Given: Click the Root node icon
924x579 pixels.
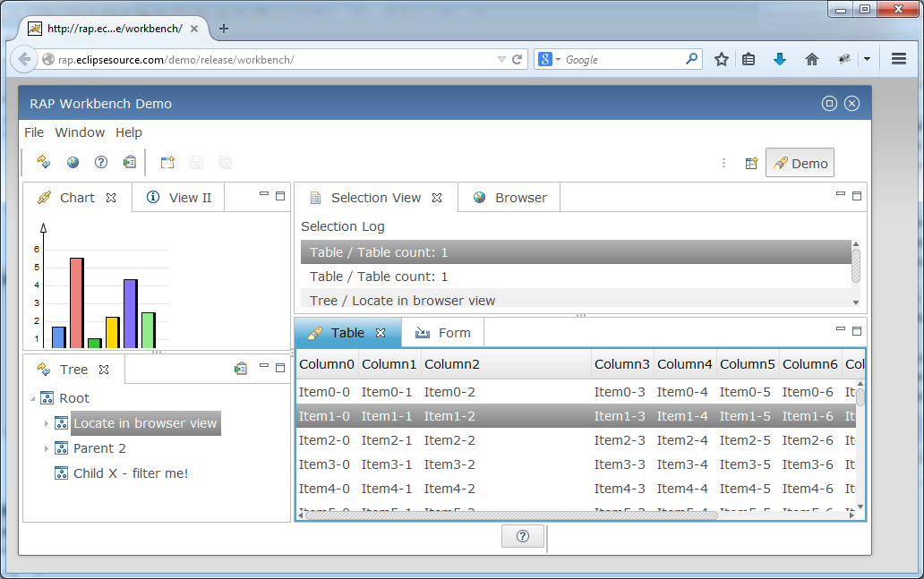Looking at the screenshot, I should (47, 398).
